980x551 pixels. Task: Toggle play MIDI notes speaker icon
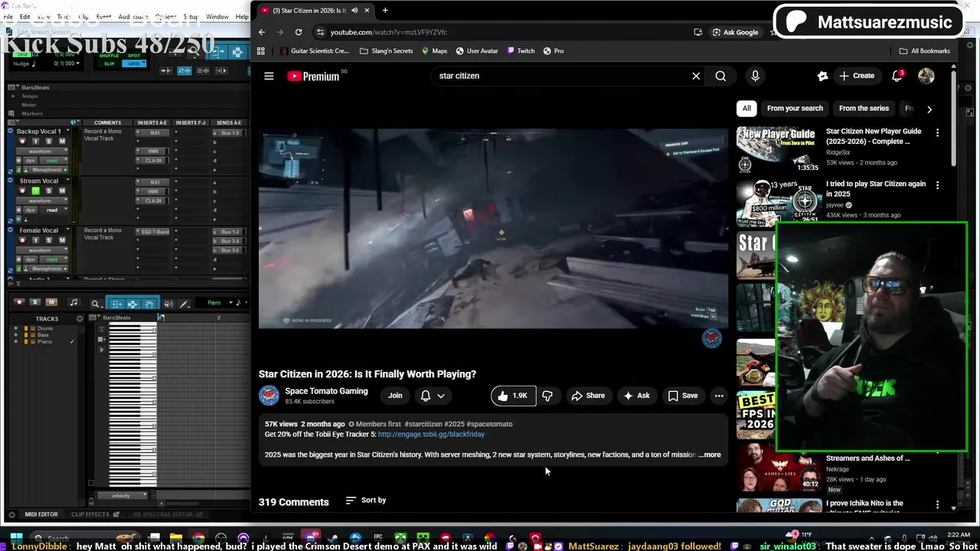[x=168, y=304]
